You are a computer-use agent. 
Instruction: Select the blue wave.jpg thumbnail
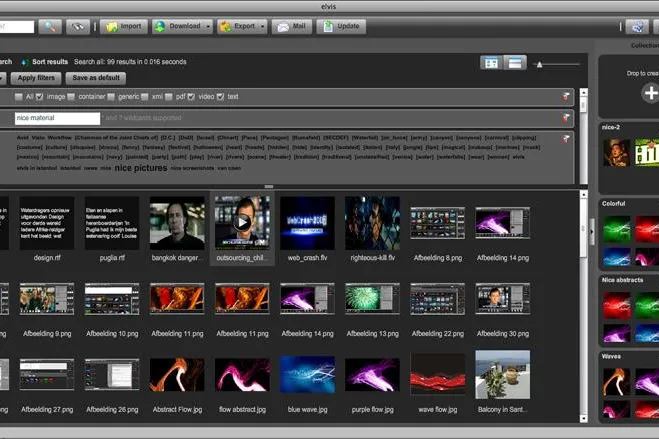point(307,374)
